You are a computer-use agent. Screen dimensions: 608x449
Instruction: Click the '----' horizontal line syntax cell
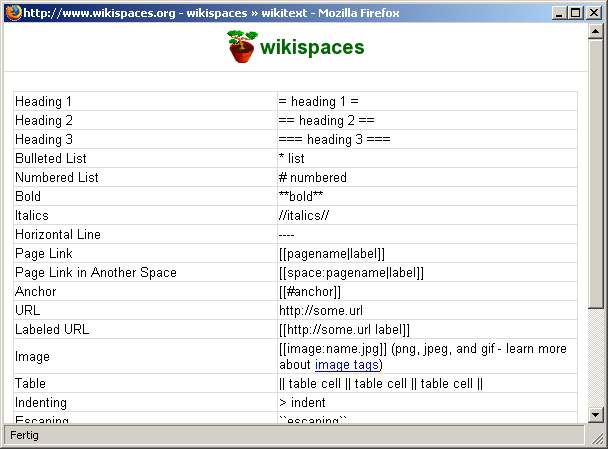(427, 235)
